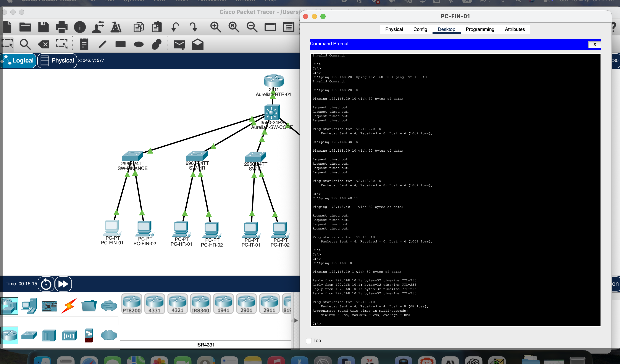Viewport: 620px width, 364px height.
Task: Select the Draw Freeform tool
Action: tap(157, 44)
